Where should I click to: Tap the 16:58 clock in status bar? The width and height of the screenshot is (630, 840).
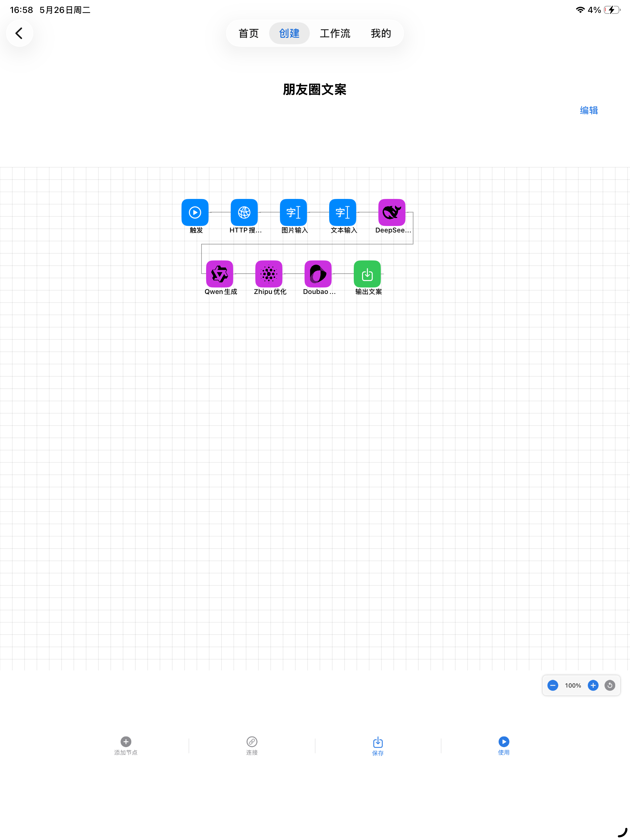21,10
